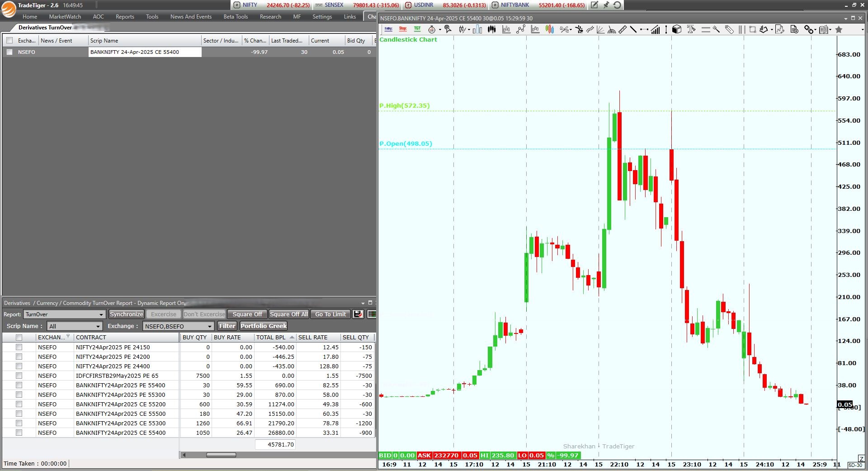Check the NIFTY24Apr2025 PE 24150 row checkbox

[19, 347]
